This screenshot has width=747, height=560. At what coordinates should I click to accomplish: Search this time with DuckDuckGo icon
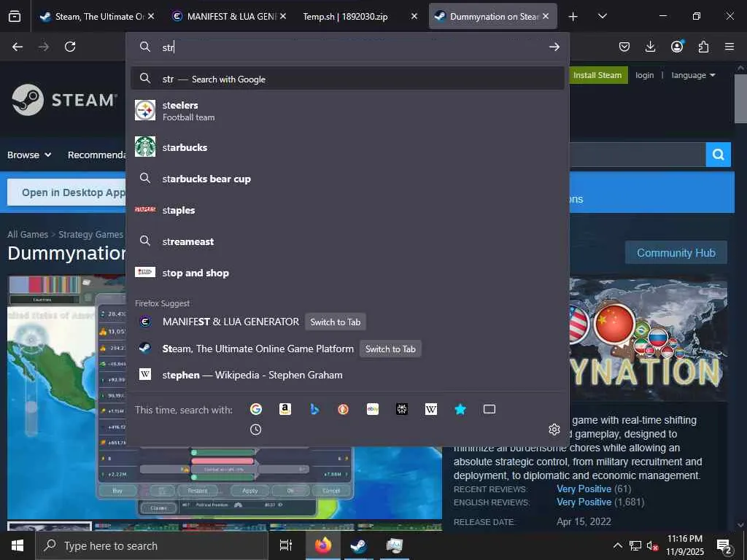tap(343, 409)
